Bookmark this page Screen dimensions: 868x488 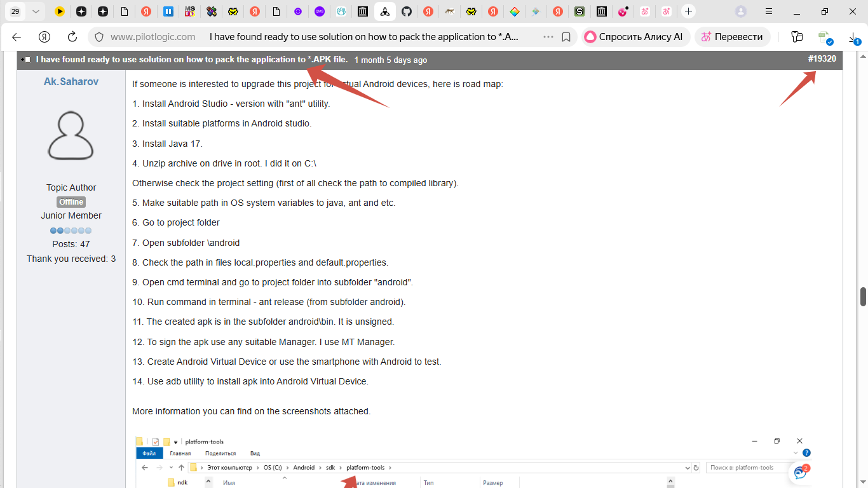point(566,37)
